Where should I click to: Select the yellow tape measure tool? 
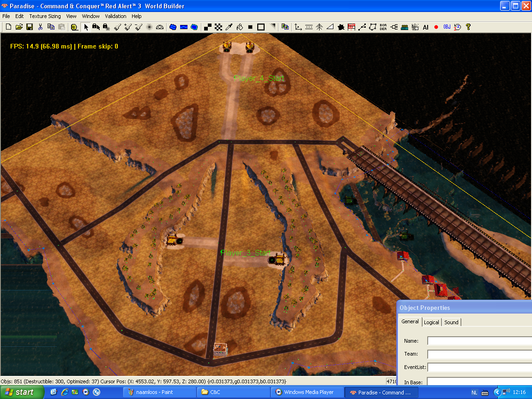pos(74,27)
